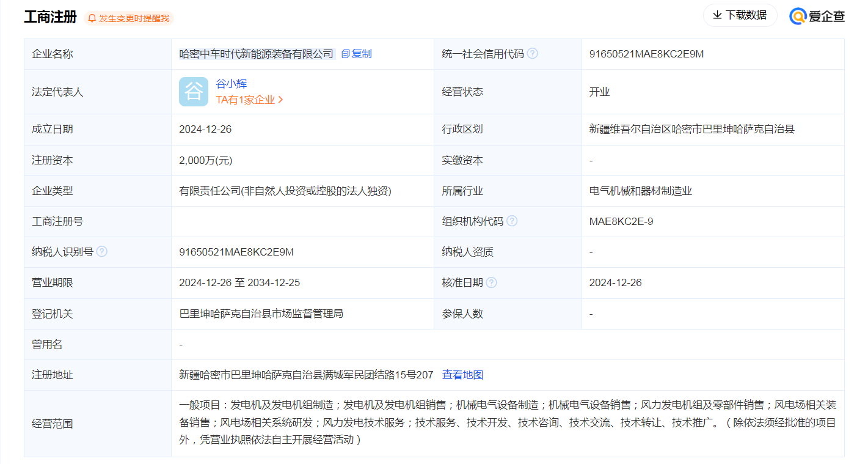Click 有限责任公司 enterprise type value
The height and width of the screenshot is (464, 868).
pos(285,191)
